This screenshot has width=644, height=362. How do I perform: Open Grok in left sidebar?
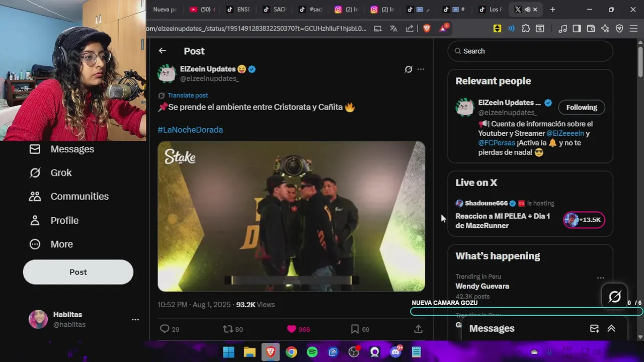pos(50,173)
